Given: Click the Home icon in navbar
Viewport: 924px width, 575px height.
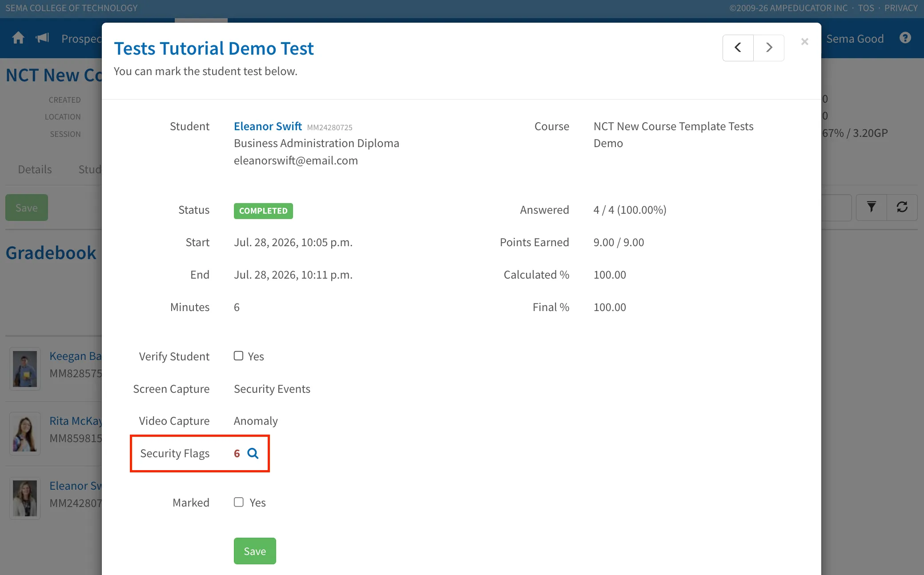Looking at the screenshot, I should coord(18,38).
